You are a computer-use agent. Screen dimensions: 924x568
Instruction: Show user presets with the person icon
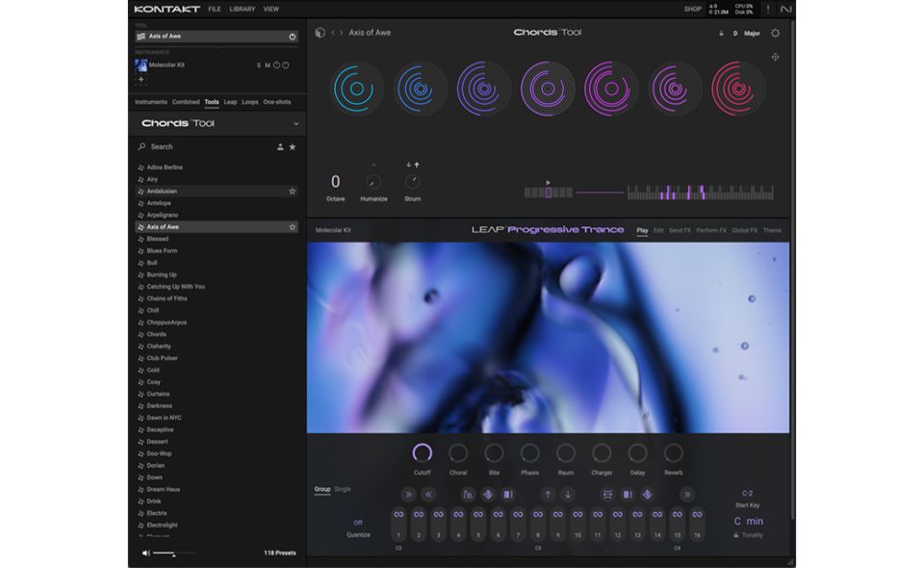coord(280,147)
